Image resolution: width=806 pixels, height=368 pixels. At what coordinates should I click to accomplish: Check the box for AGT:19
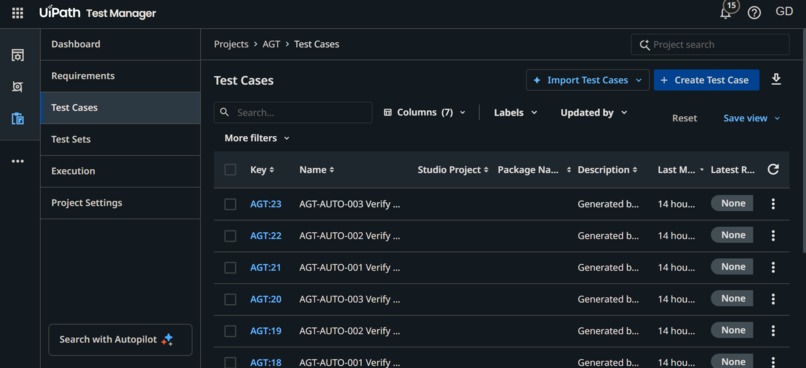(x=230, y=331)
